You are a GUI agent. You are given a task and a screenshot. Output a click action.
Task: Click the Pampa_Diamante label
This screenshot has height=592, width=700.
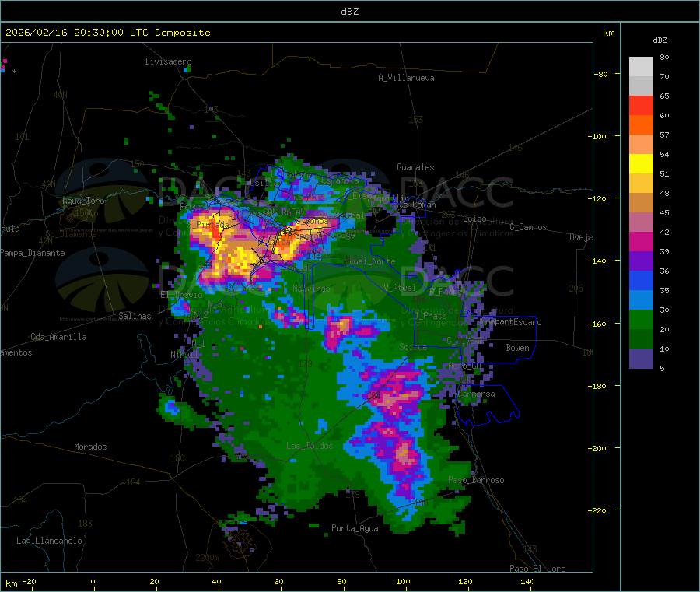coord(32,253)
